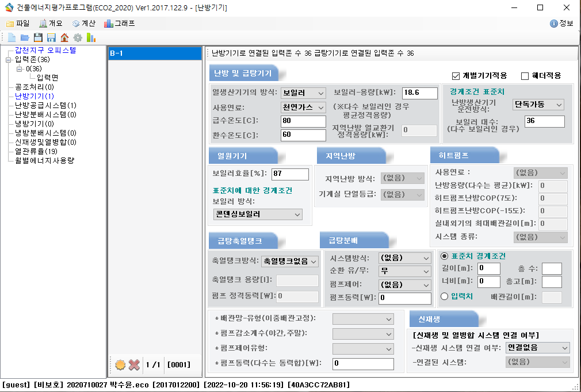Open the 계산 menu

(83, 24)
